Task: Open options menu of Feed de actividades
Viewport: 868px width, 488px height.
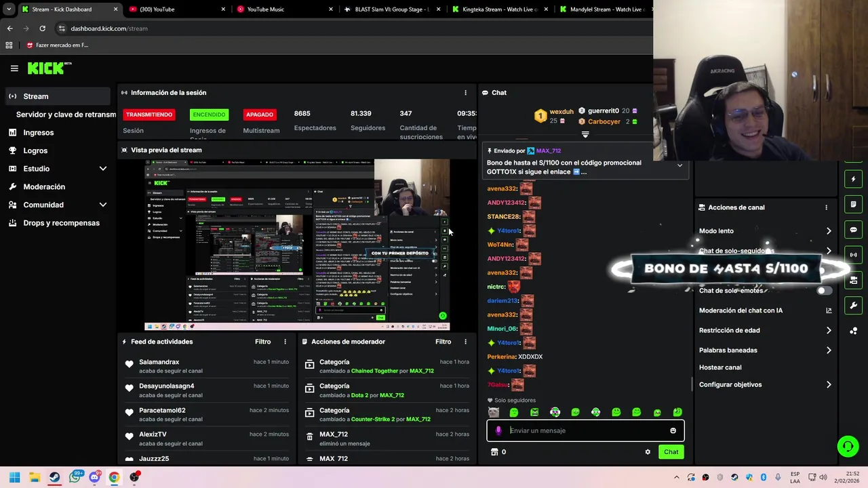Action: point(285,342)
